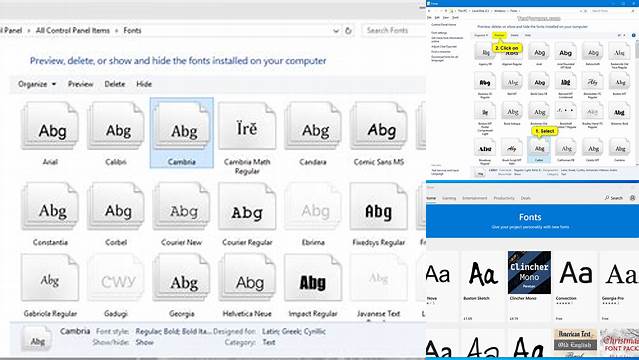Viewport: 639px width, 360px height.
Task: Select the Comic Sans MS font icon
Action: tap(379, 126)
